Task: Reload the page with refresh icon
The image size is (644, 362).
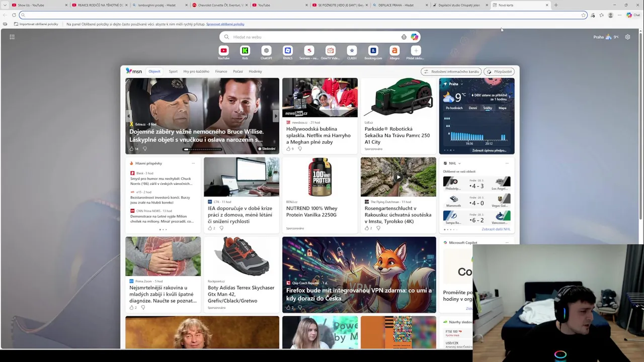Action: click(14, 15)
